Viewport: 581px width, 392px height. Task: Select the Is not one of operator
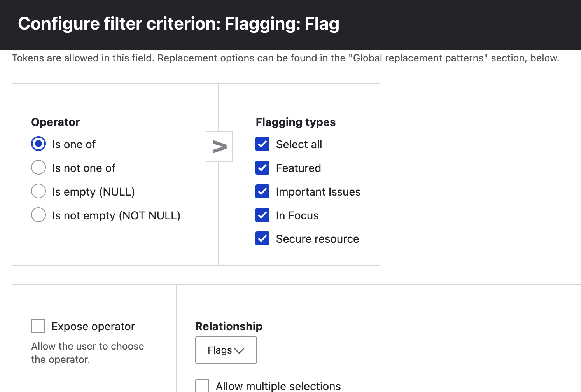pyautogui.click(x=38, y=167)
